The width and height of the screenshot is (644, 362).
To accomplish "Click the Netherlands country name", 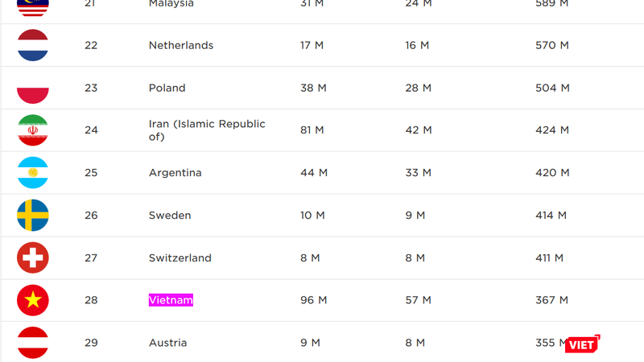I will (x=181, y=46).
